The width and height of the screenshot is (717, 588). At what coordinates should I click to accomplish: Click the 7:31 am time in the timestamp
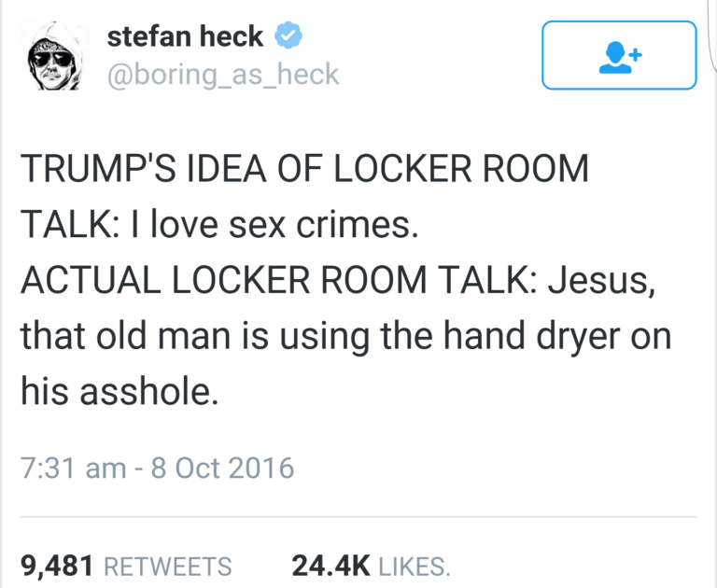pyautogui.click(x=73, y=468)
